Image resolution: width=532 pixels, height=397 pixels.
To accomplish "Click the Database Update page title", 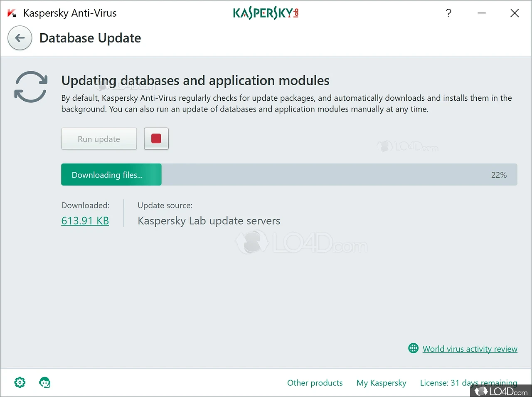I will tap(90, 38).
